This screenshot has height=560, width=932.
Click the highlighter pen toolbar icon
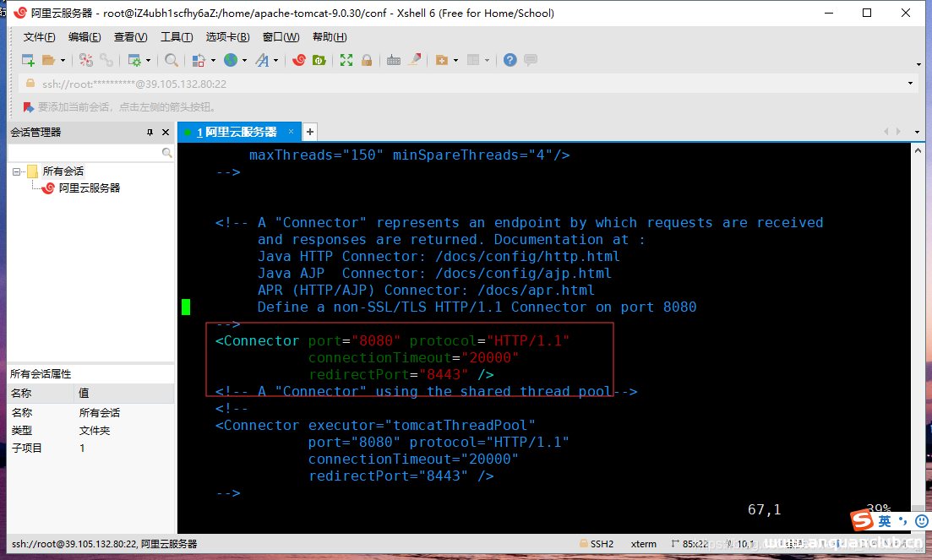coord(414,60)
